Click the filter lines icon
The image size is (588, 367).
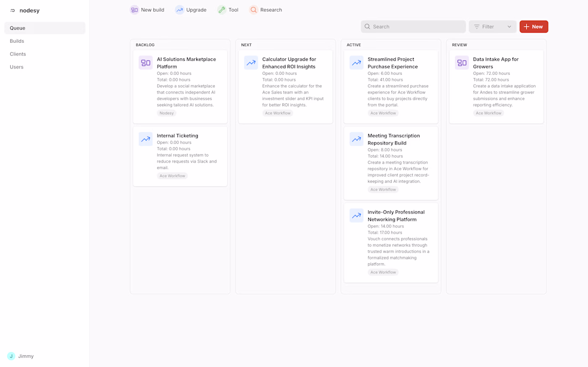477,27
